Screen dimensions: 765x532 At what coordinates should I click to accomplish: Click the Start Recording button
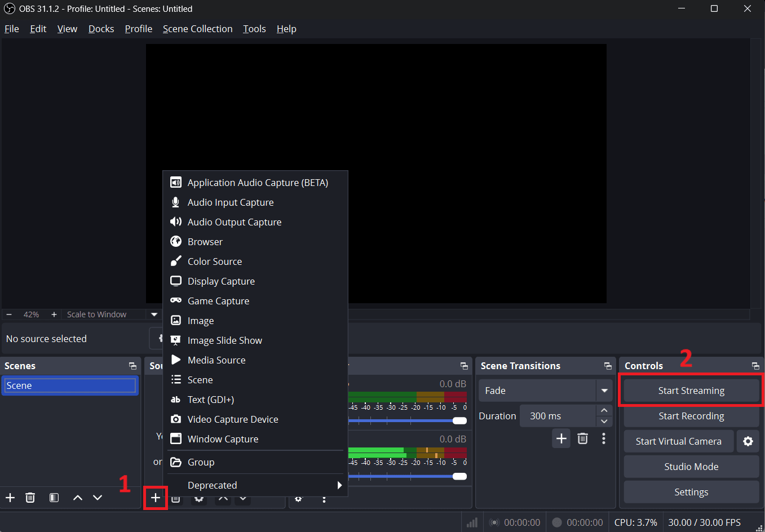[691, 416]
